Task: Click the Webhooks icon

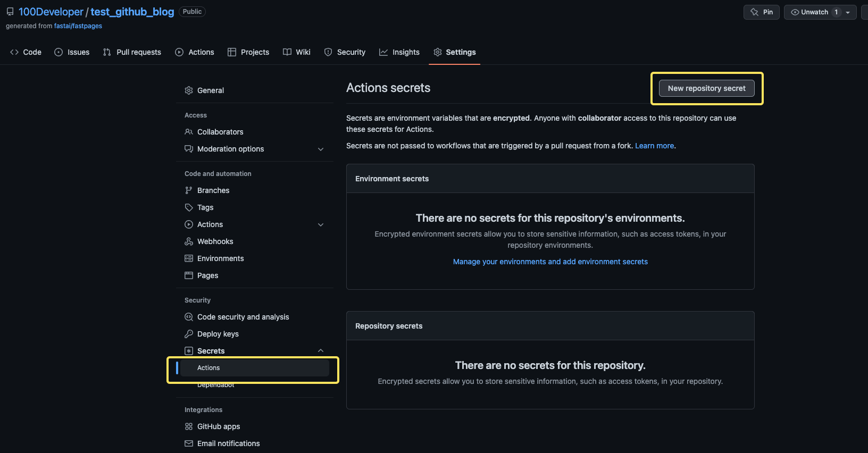Action: (189, 241)
